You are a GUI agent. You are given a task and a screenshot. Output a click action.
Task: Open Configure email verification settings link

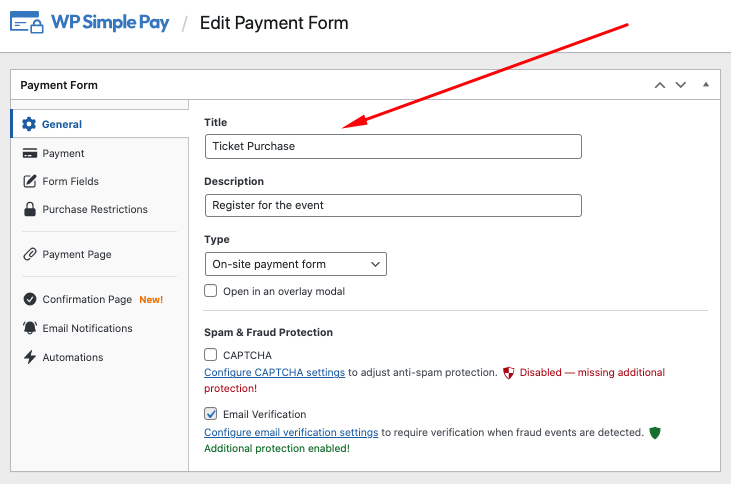291,432
